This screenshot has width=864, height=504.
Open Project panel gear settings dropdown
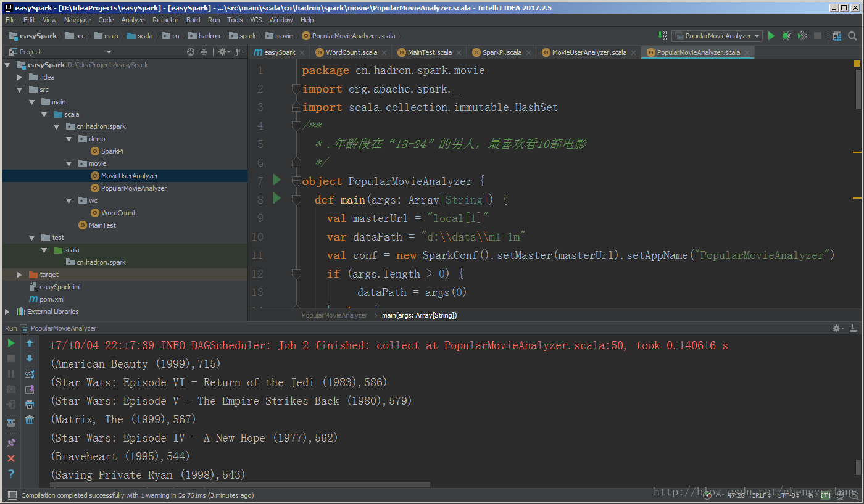(223, 52)
